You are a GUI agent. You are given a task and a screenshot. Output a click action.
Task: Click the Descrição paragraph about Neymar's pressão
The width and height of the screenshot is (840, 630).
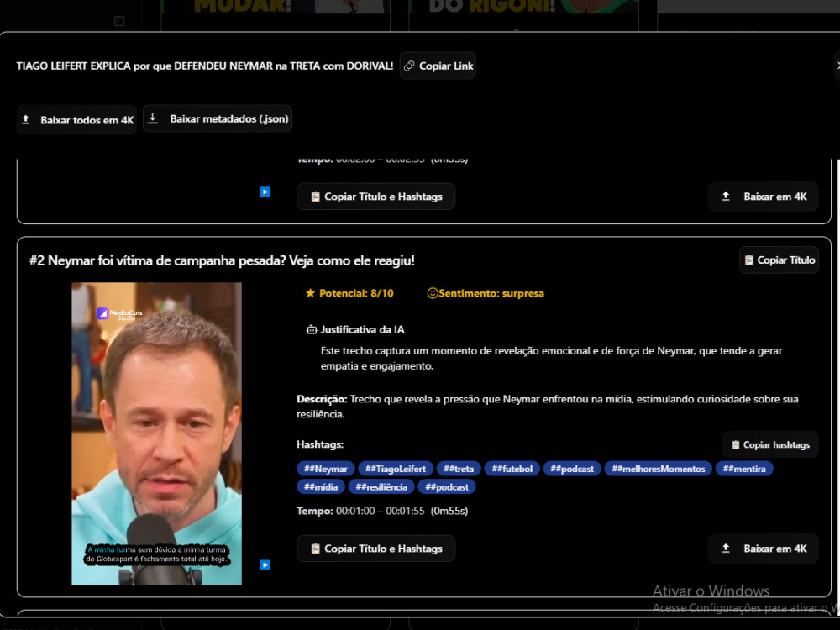tap(548, 407)
